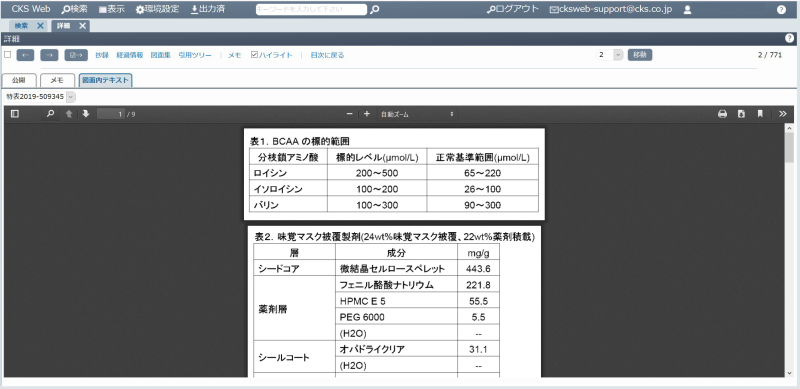
Task: Click the 表1. BCAA の標的範囲 title
Action: point(299,140)
